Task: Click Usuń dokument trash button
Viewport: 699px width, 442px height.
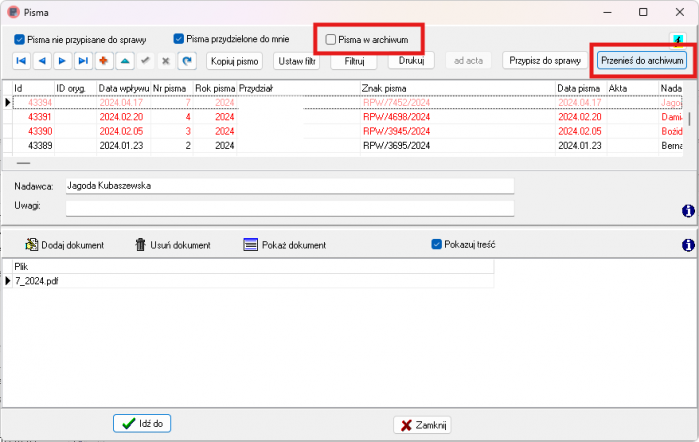Action: click(x=173, y=245)
